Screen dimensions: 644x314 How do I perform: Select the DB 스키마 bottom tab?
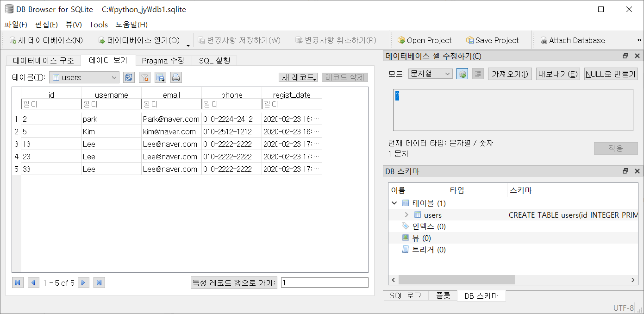tap(481, 296)
